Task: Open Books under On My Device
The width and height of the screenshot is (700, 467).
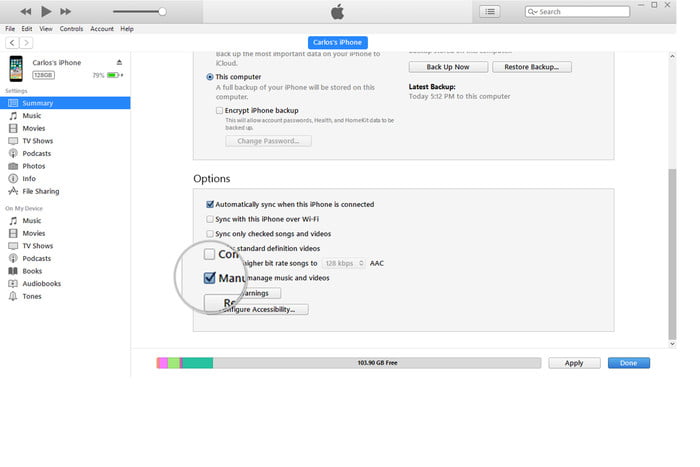Action: (32, 271)
